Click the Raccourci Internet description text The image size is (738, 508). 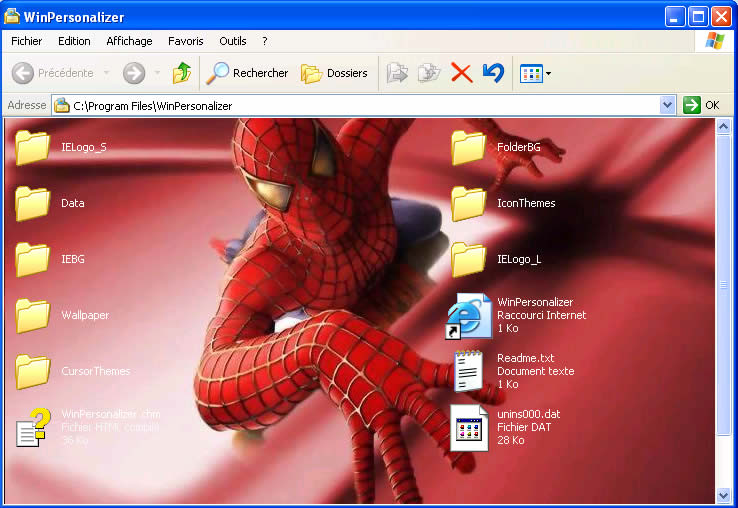pos(542,315)
